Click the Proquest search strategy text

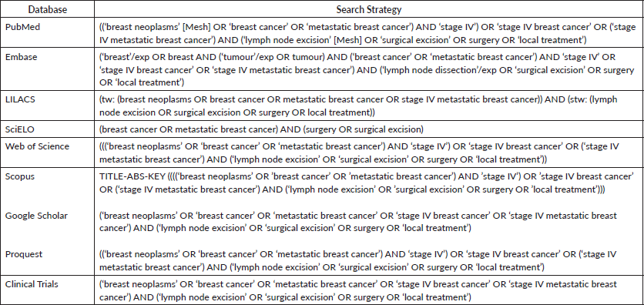[357, 260]
